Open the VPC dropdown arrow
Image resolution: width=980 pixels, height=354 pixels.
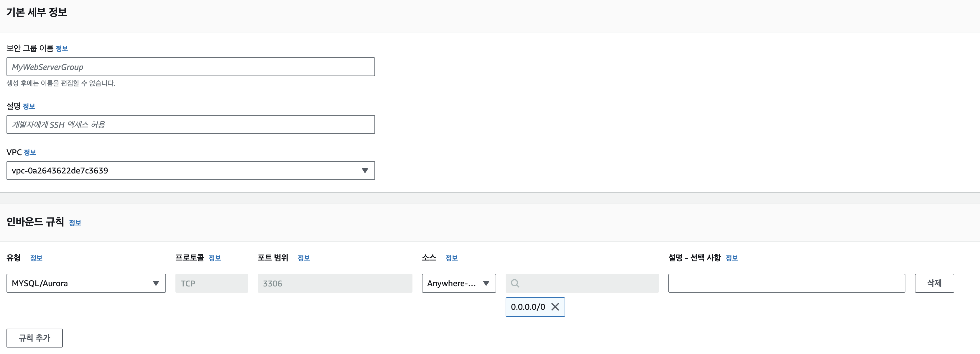point(364,171)
